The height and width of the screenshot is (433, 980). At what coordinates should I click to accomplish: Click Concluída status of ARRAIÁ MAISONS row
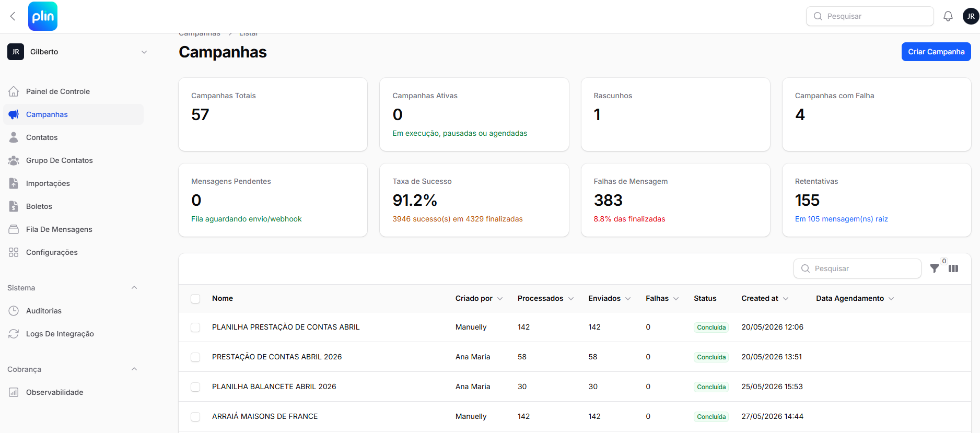711,417
